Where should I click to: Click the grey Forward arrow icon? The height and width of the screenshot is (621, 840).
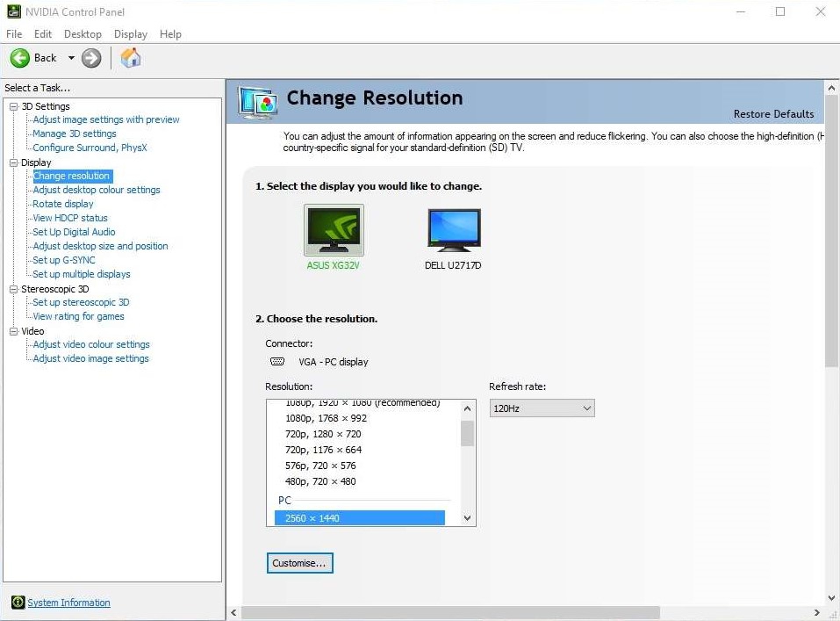tap(91, 58)
